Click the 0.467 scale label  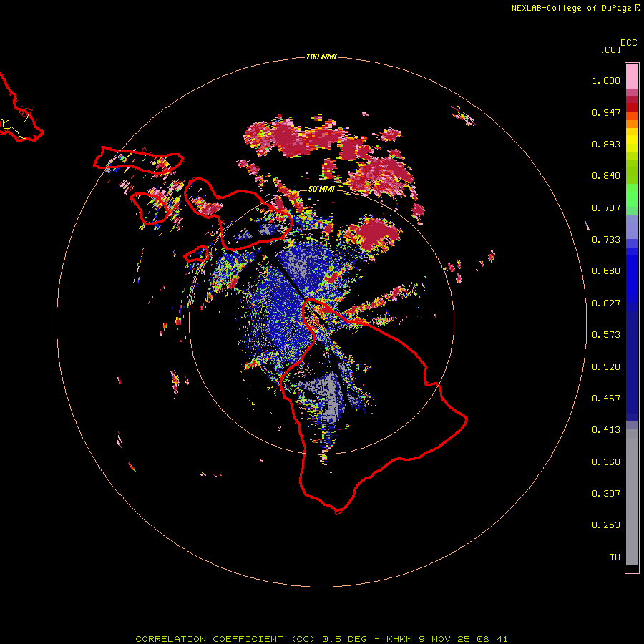606,399
